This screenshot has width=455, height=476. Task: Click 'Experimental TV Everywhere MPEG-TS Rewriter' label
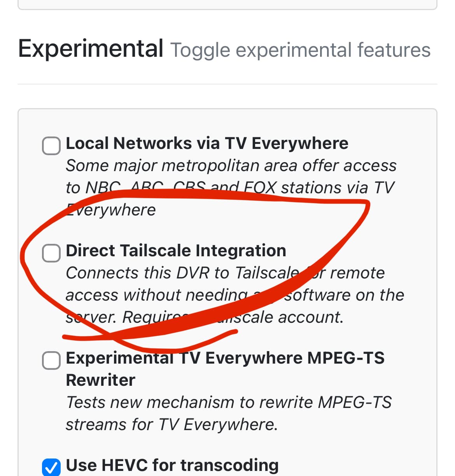pos(225,358)
